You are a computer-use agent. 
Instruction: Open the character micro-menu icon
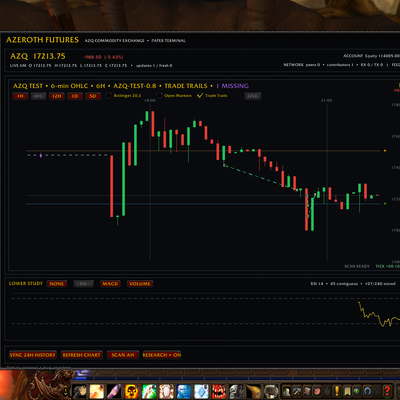[287, 391]
